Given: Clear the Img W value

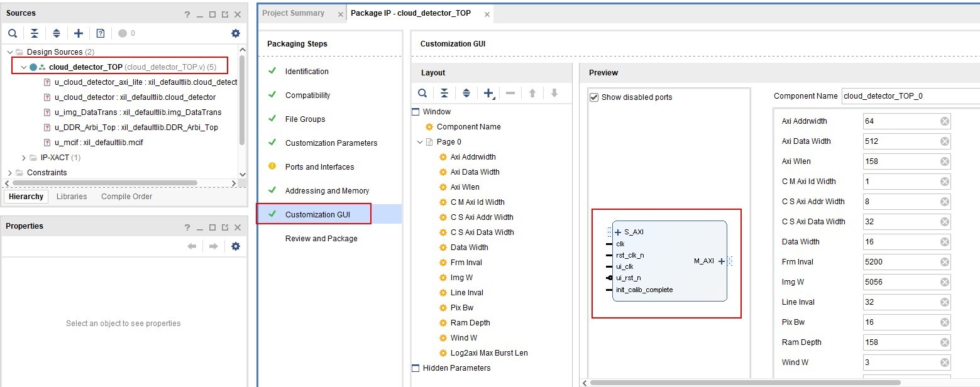Looking at the screenshot, I should (944, 282).
